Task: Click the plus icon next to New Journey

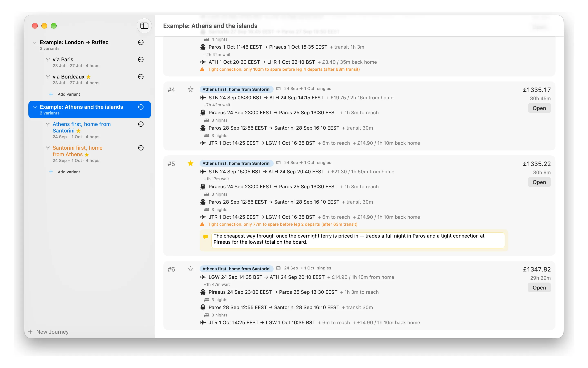Action: point(30,332)
